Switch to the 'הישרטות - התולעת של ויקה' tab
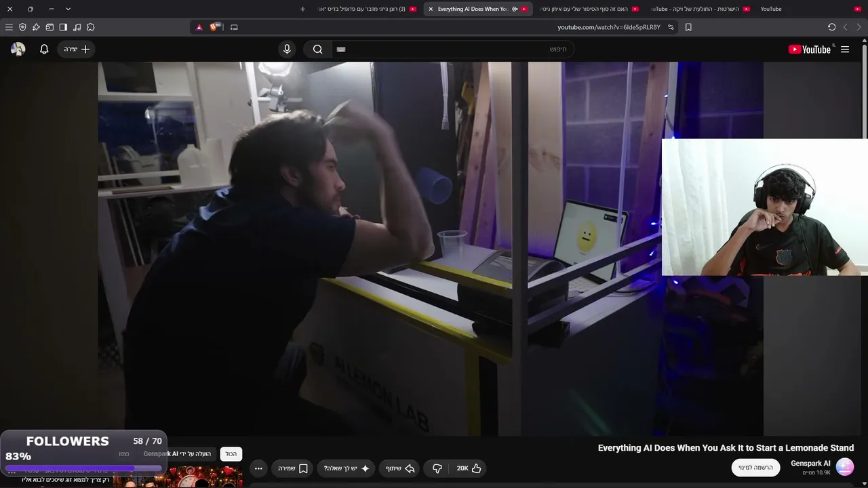Screen dimensions: 868x488 tap(701, 9)
